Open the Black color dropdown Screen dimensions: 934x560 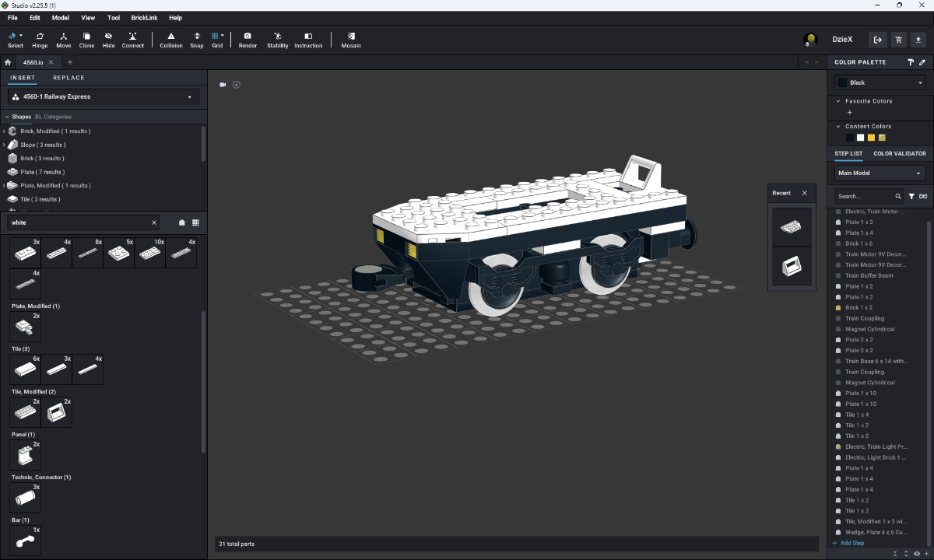(880, 82)
